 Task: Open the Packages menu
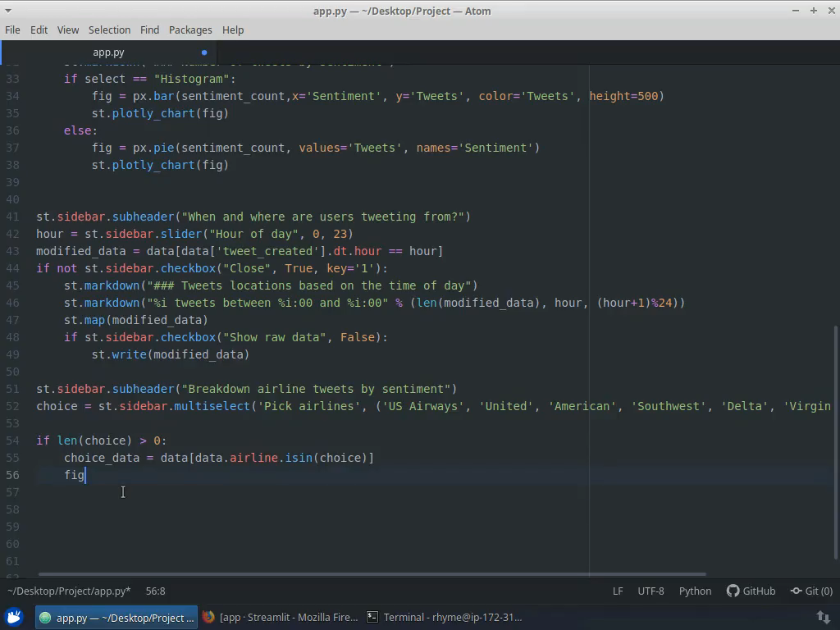pos(190,30)
